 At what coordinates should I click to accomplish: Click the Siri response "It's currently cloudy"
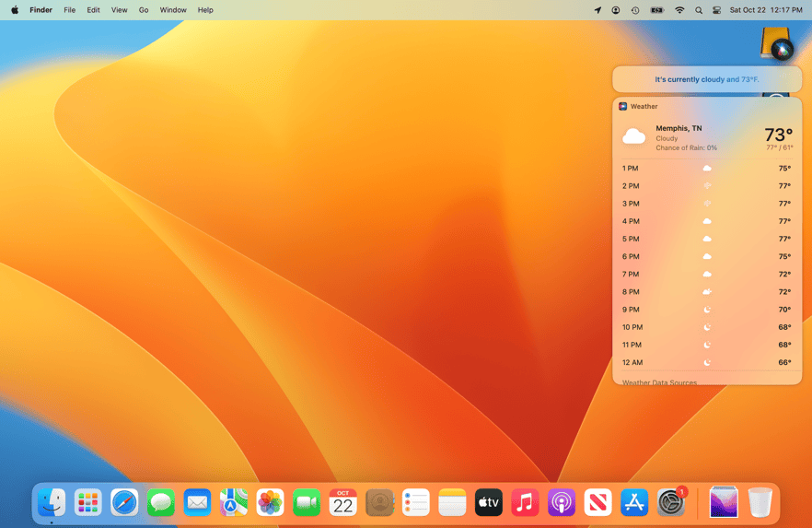pyautogui.click(x=707, y=79)
